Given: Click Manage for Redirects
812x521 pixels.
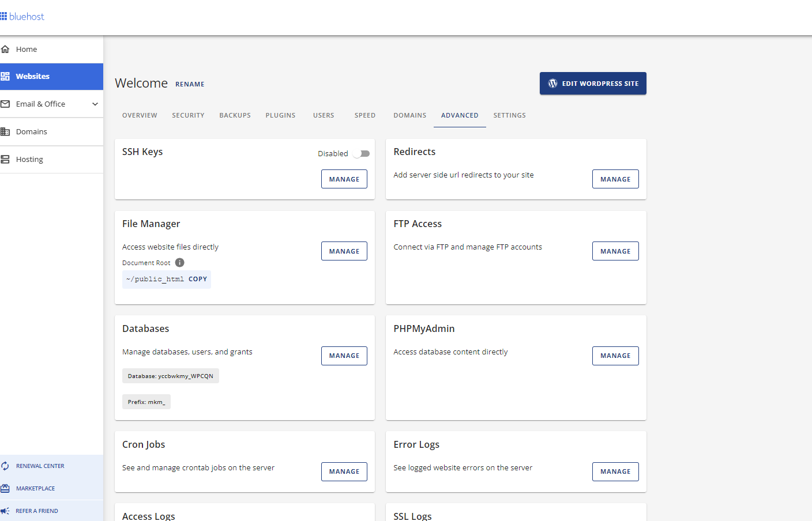Looking at the screenshot, I should pos(615,179).
